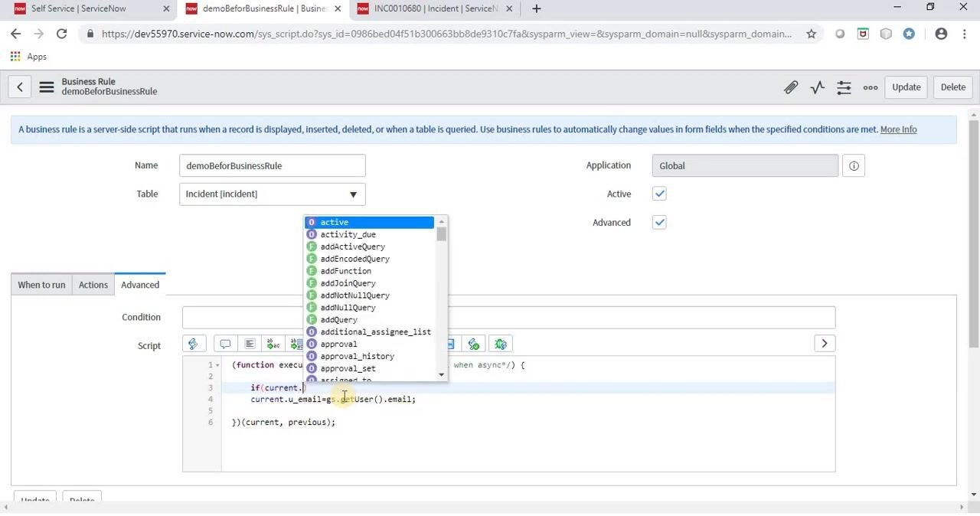The width and height of the screenshot is (980, 516).
Task: Open the Table dropdown showing Incident
Action: pos(273,194)
